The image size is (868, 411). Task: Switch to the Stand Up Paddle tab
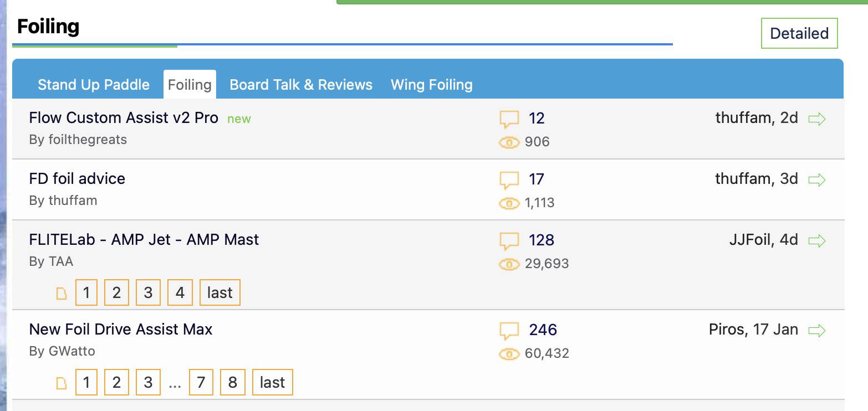pos(94,85)
